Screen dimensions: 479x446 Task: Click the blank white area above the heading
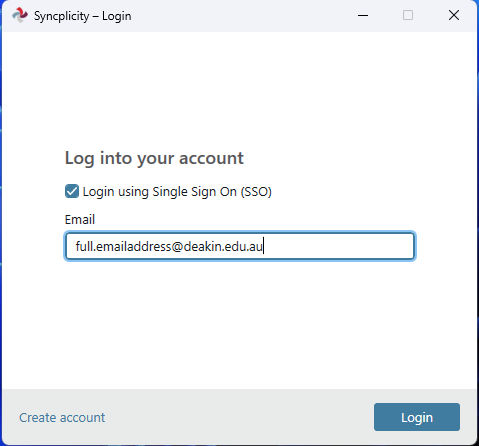click(x=239, y=90)
